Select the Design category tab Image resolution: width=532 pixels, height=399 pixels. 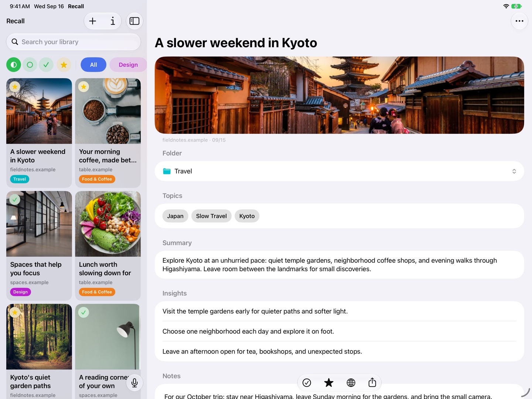[128, 65]
